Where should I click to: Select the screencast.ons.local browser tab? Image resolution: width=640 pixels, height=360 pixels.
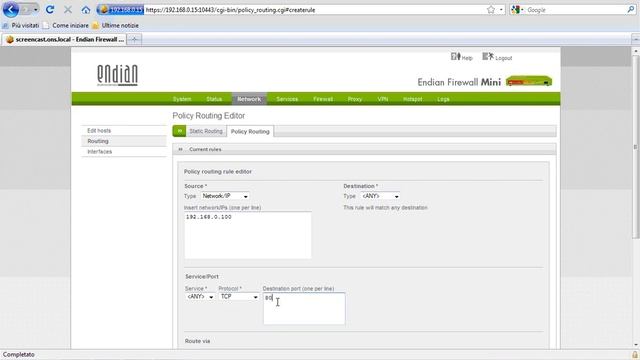point(64,39)
